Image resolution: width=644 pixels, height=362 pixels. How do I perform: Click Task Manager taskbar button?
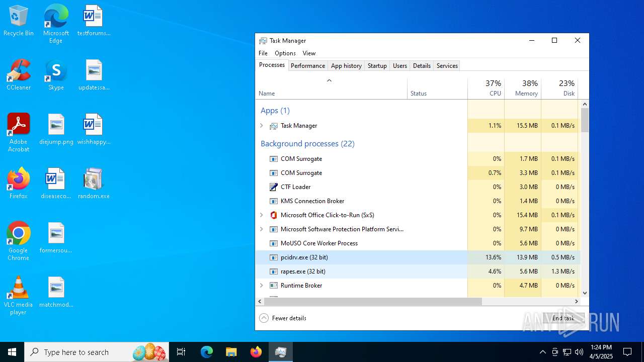click(281, 352)
